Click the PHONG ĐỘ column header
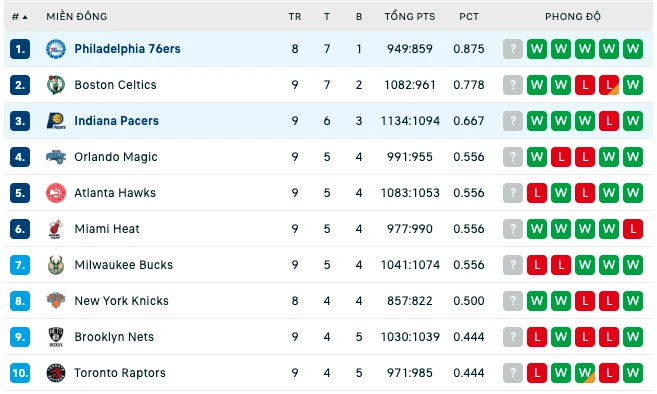 point(572,17)
